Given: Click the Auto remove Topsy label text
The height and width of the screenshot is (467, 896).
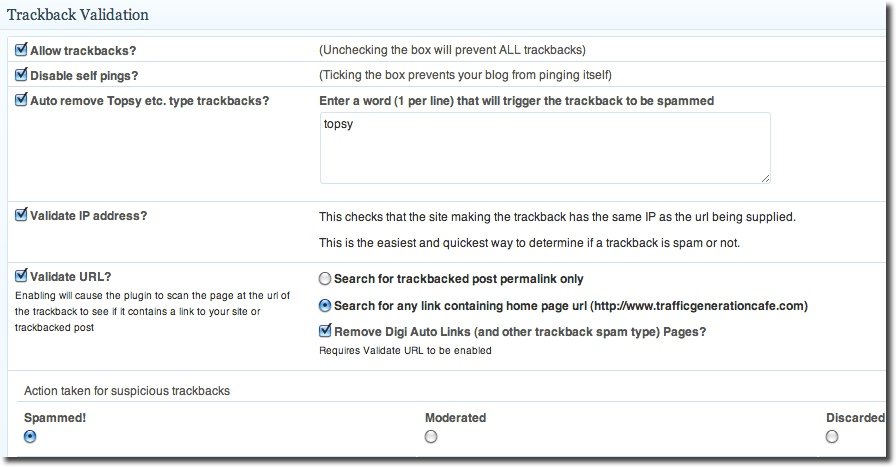Looking at the screenshot, I should 150,101.
